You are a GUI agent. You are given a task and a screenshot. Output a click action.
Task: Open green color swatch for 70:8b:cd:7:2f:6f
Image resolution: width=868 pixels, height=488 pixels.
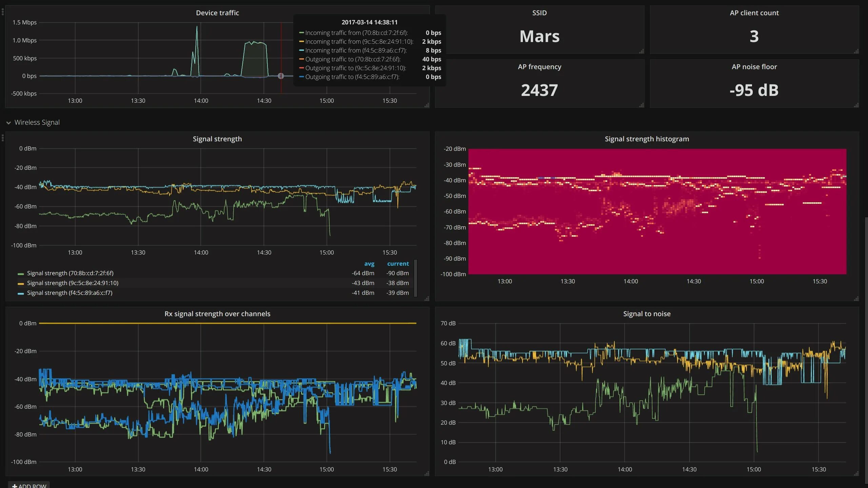[x=21, y=274]
